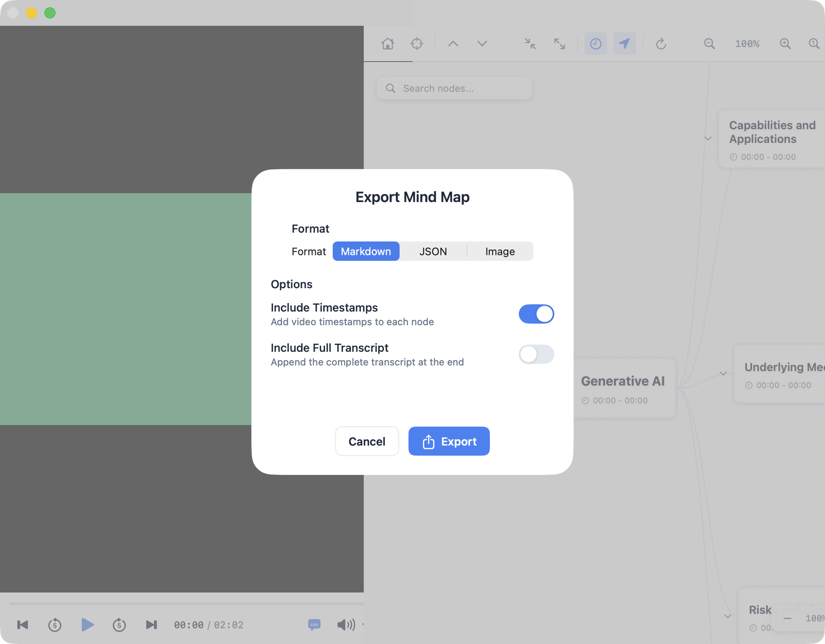This screenshot has width=825, height=644.
Task: Skip to the end of the video
Action: coord(151,625)
